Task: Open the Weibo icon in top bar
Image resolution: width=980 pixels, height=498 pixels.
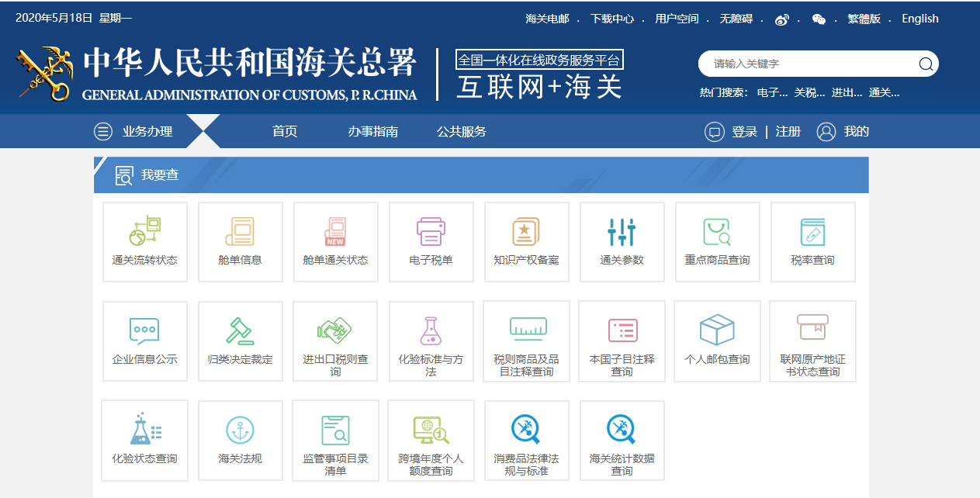Action: 782,19
